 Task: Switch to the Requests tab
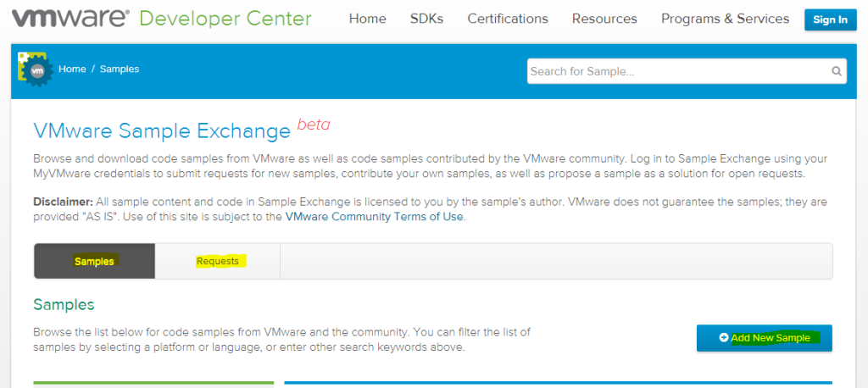pos(218,261)
